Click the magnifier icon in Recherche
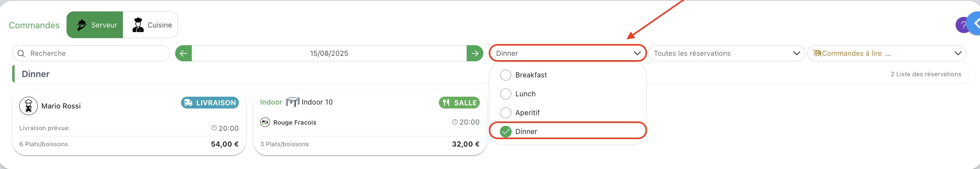980x169 pixels. pos(21,53)
